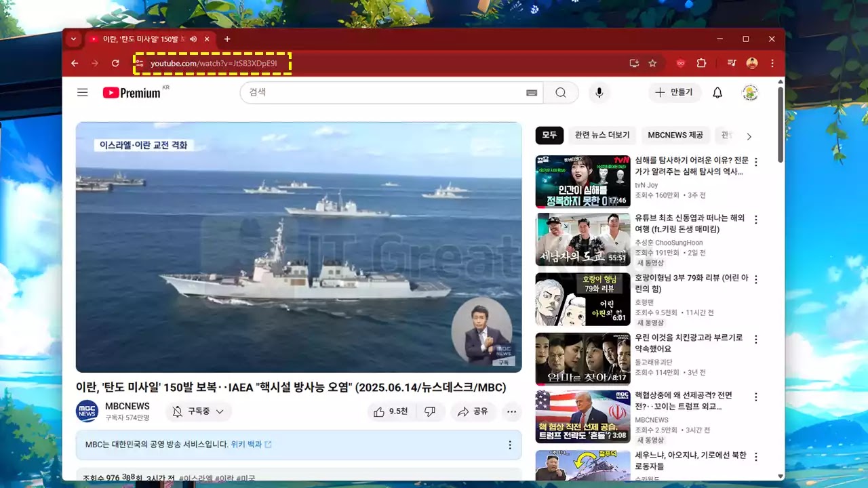Select 관련 뉴스 더보기 chip
The image size is (868, 488).
click(x=602, y=135)
